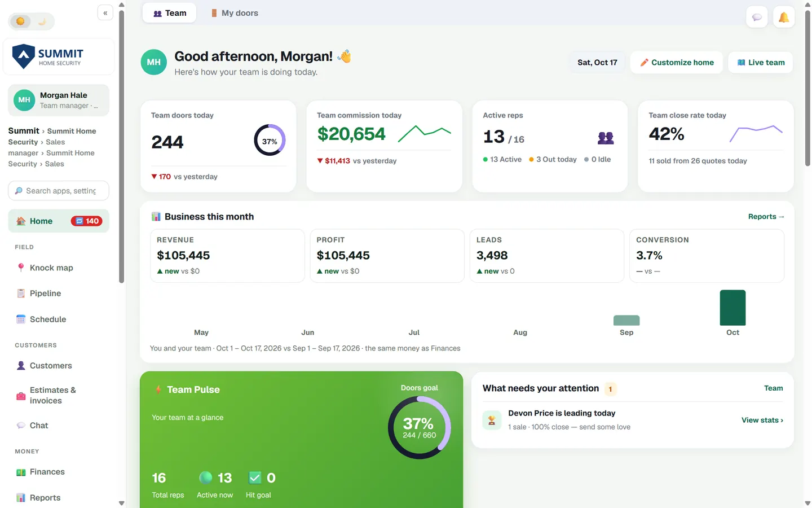Click 'Sales manager' in the breadcrumb text

coord(37,147)
